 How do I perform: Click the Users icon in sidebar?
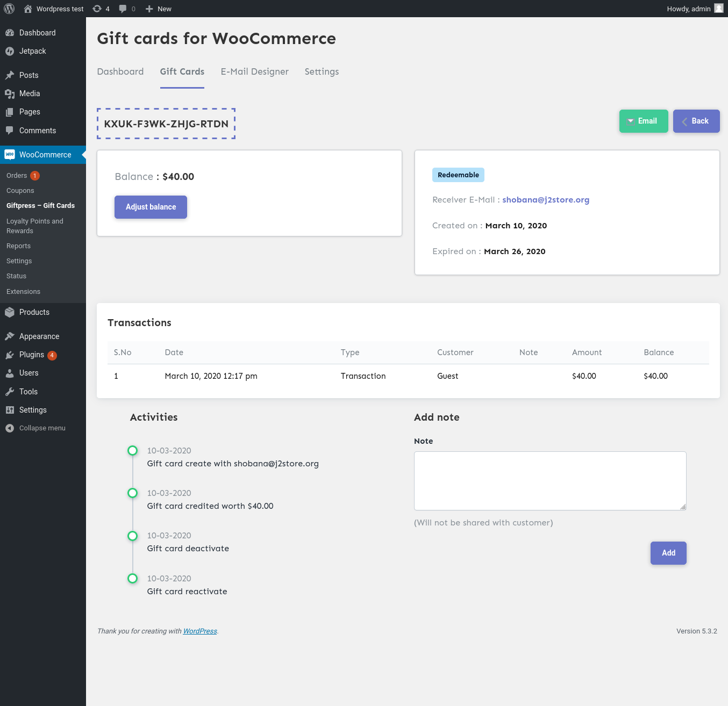coord(10,373)
